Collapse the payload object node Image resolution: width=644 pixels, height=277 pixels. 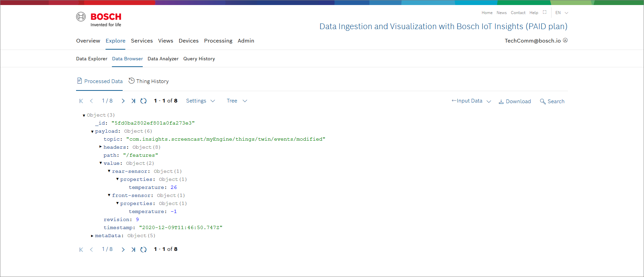click(92, 132)
